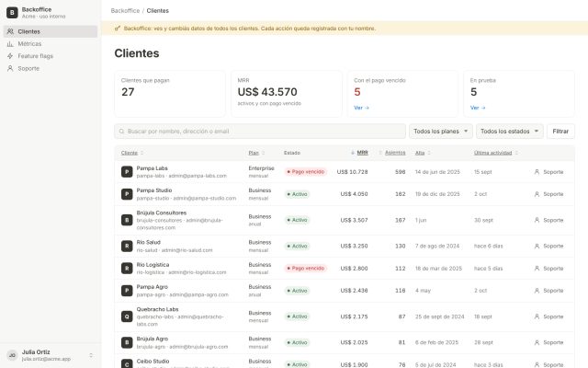588x368 pixels.
Task: Click the Métricas bar chart icon
Action: click(10, 44)
